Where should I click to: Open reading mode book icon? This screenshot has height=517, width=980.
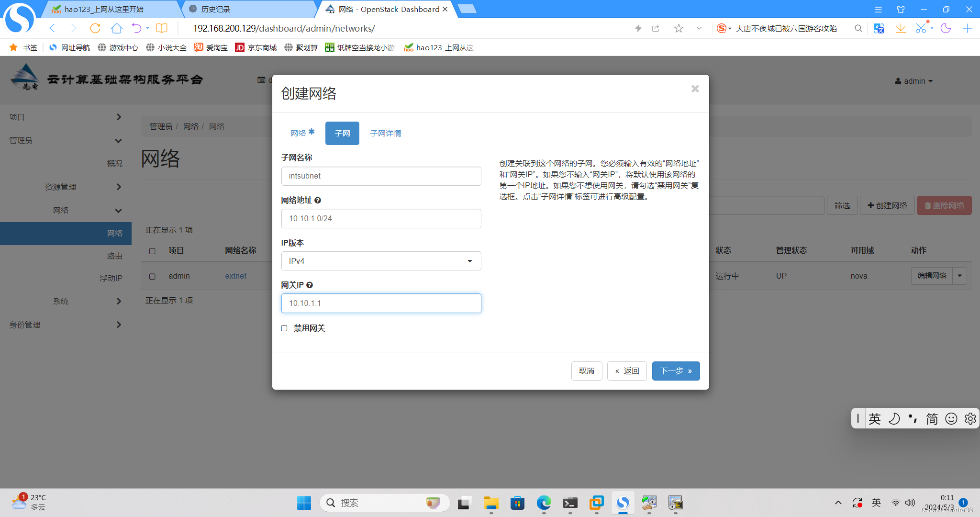click(x=162, y=28)
